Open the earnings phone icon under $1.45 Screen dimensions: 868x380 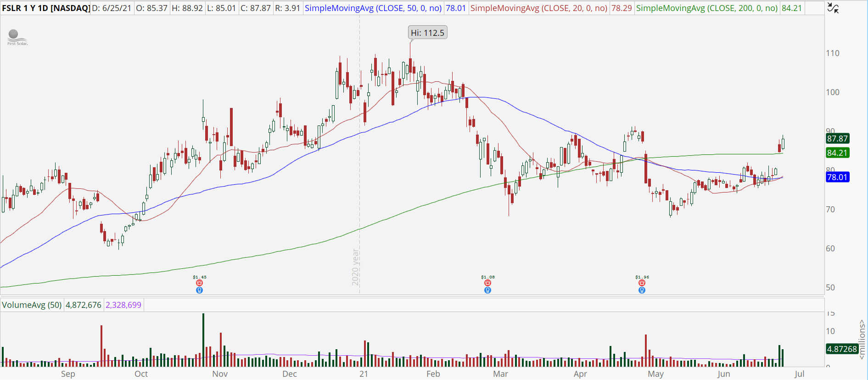(x=199, y=283)
